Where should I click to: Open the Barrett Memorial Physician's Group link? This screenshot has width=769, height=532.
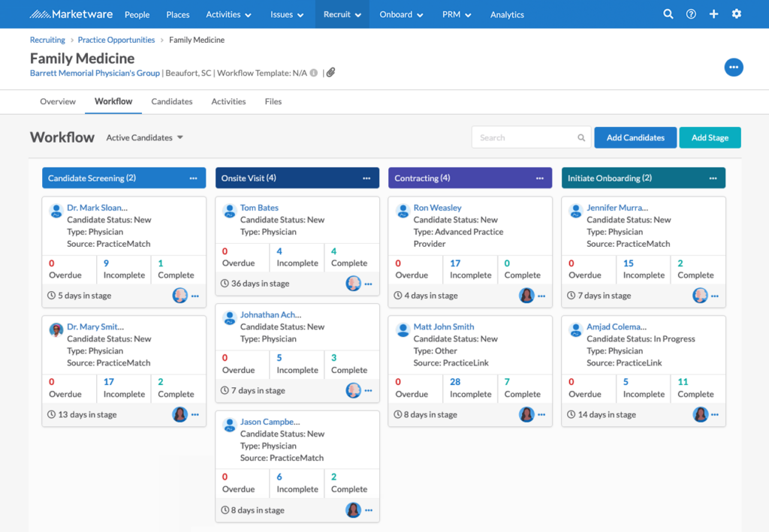coord(94,73)
